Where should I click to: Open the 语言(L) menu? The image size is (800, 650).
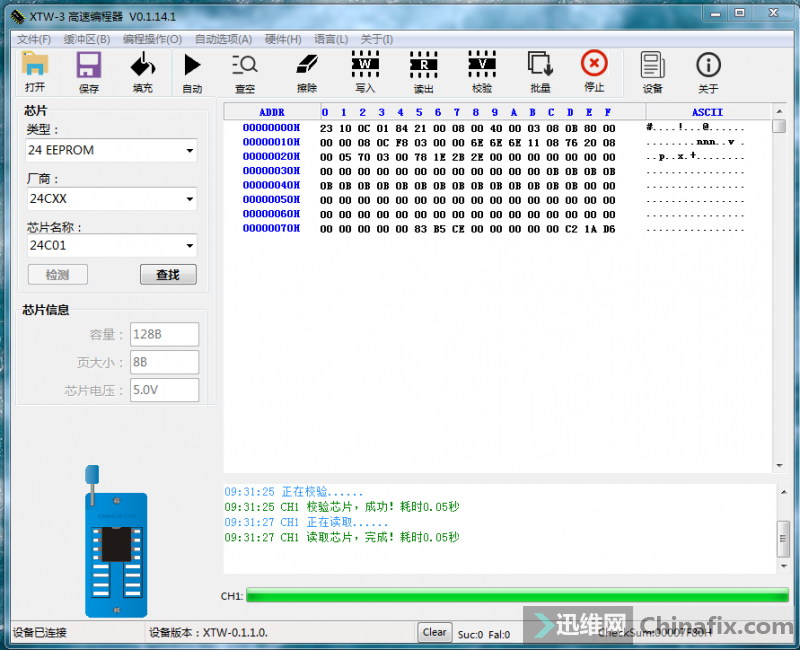pos(330,39)
